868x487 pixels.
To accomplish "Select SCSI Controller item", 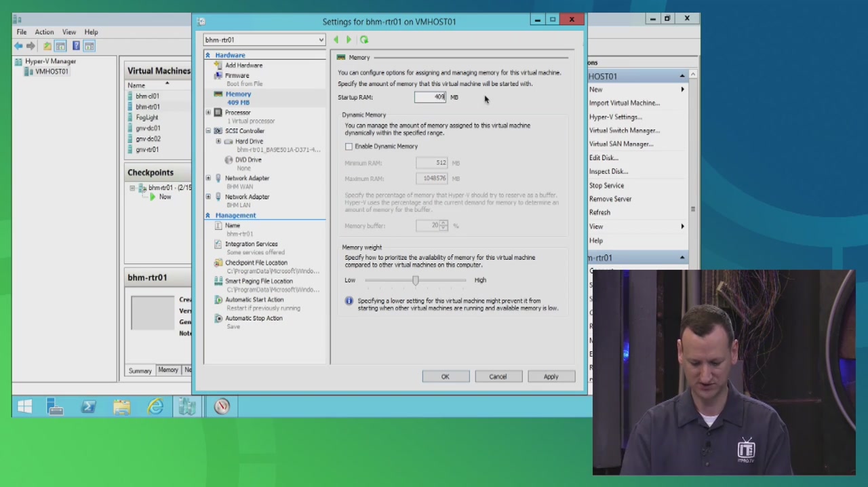I will 245,131.
